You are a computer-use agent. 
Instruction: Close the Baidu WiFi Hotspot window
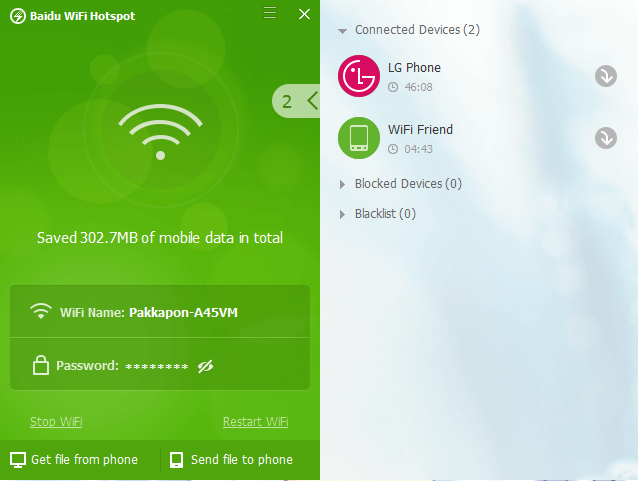[304, 14]
